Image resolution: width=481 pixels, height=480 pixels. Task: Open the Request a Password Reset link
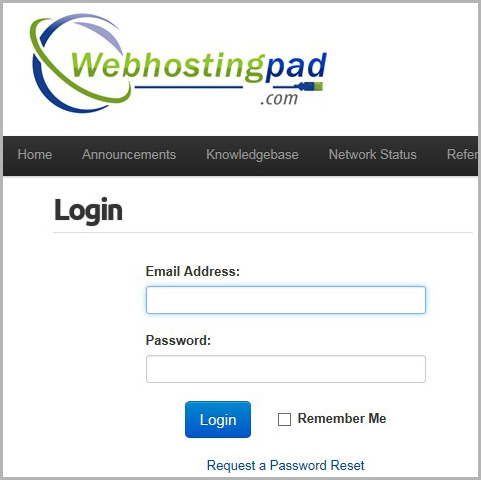(286, 465)
